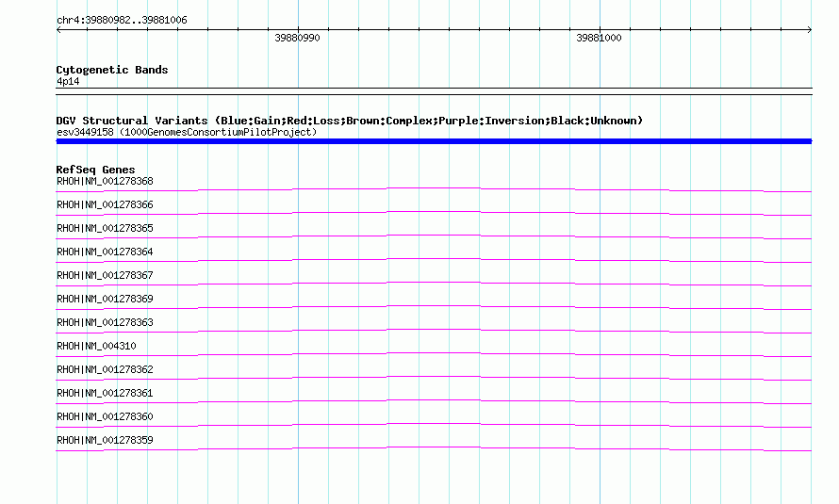This screenshot has height=504, width=839.
Task: Click the left arrow of the ruler
Action: tap(58, 30)
